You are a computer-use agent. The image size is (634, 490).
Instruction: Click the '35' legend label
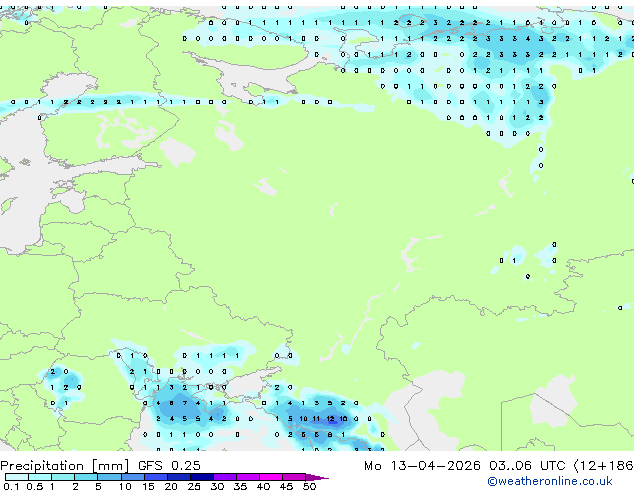coord(240,486)
